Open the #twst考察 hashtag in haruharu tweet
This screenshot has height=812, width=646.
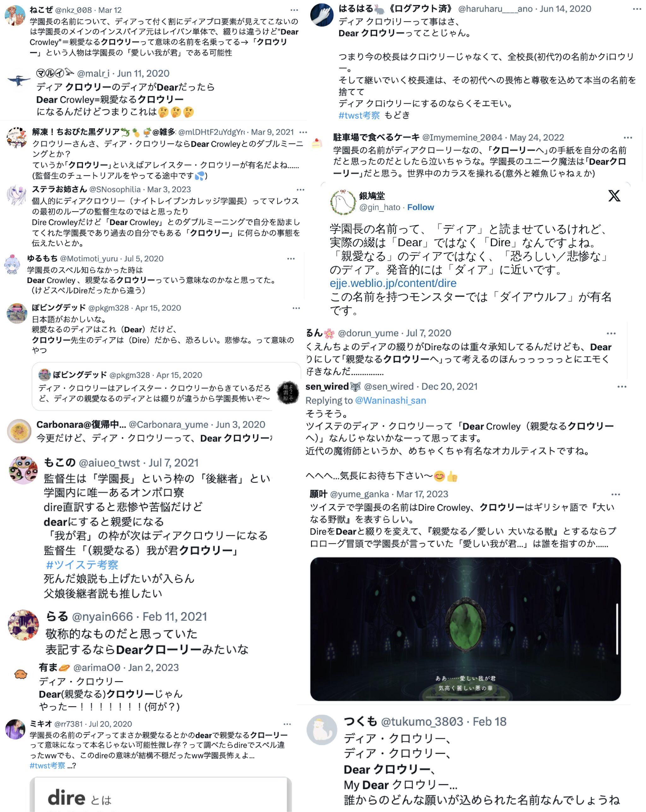[x=359, y=115]
